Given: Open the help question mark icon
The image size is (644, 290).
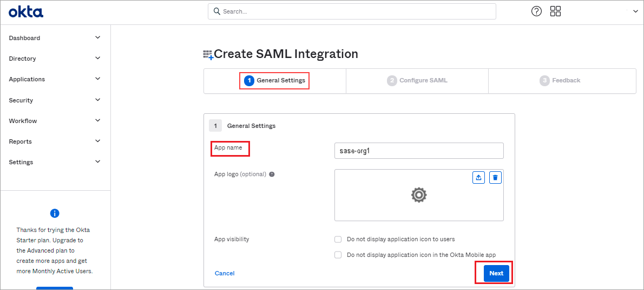Looking at the screenshot, I should (536, 11).
